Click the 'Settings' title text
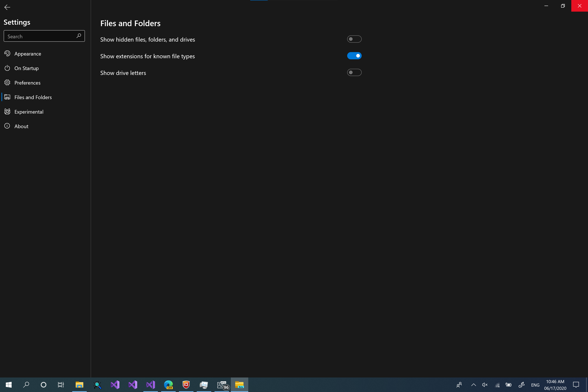 click(x=17, y=22)
